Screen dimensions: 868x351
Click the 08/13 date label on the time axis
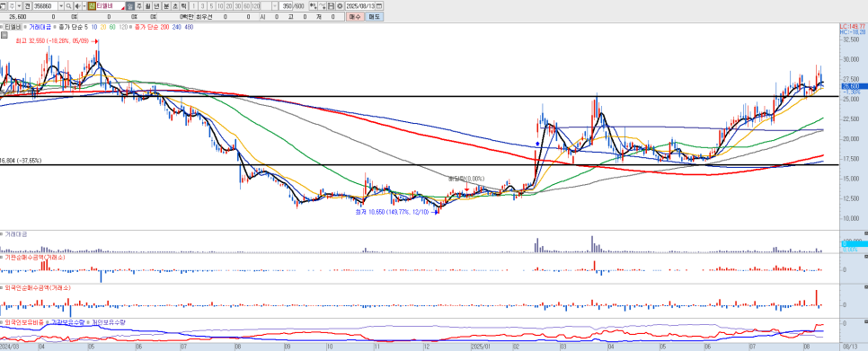(x=850, y=347)
